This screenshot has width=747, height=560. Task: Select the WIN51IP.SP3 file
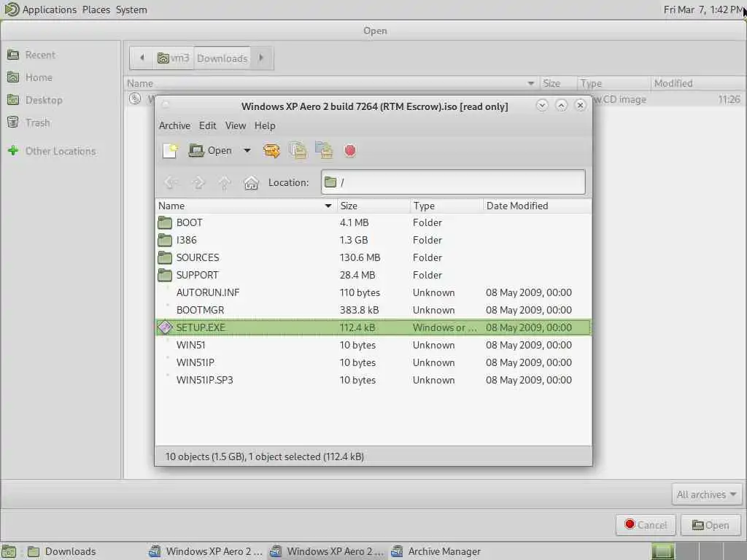point(373,380)
